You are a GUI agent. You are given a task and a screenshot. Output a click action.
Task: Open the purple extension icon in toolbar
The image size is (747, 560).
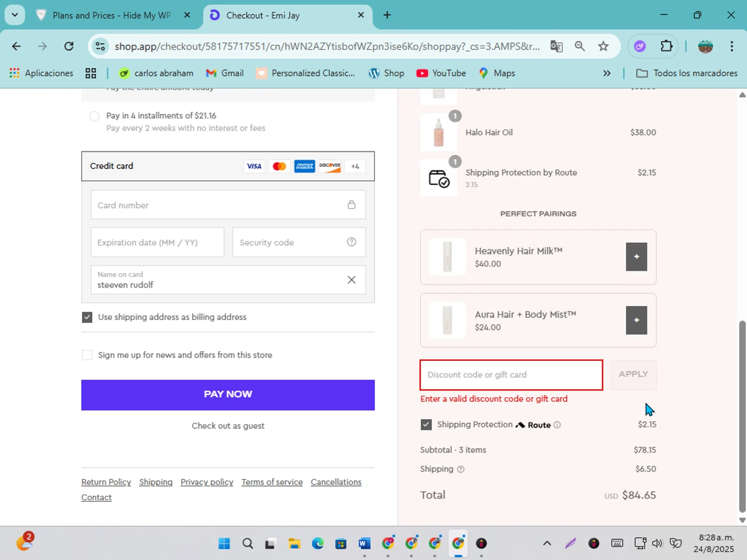tap(640, 46)
